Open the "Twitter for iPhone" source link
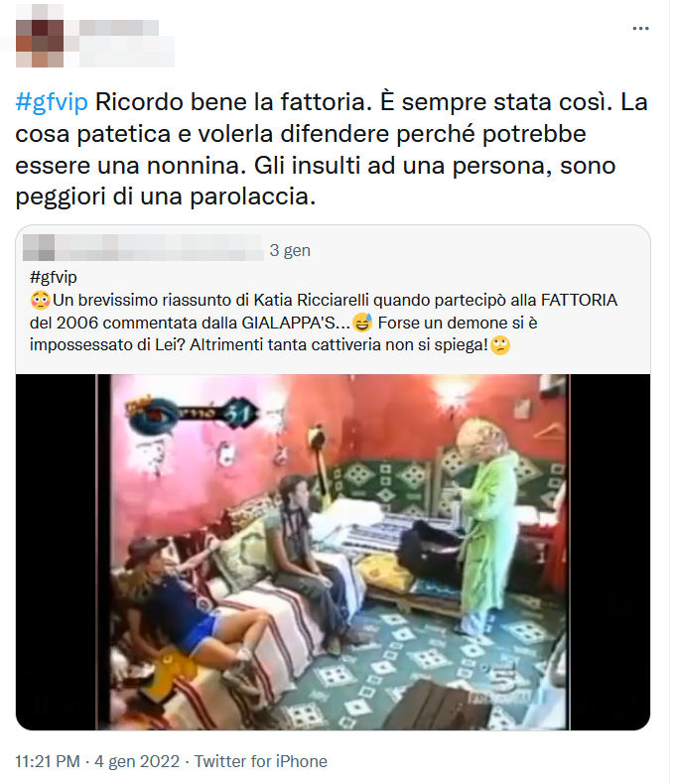 click(x=260, y=761)
